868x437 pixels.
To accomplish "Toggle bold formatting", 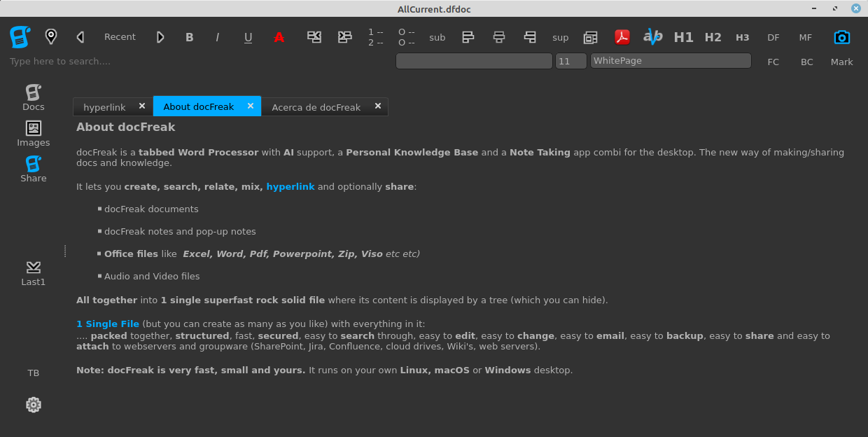I will 189,37.
